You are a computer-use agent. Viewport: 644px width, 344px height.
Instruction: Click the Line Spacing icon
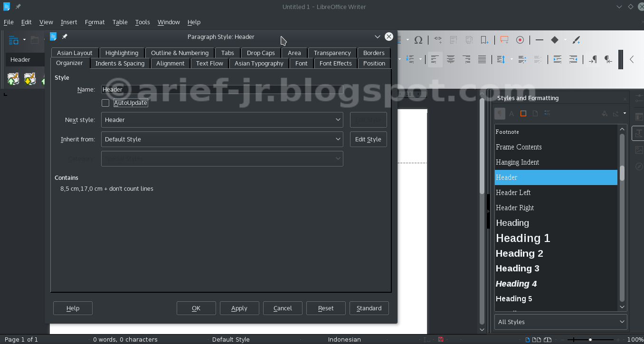pyautogui.click(x=501, y=59)
